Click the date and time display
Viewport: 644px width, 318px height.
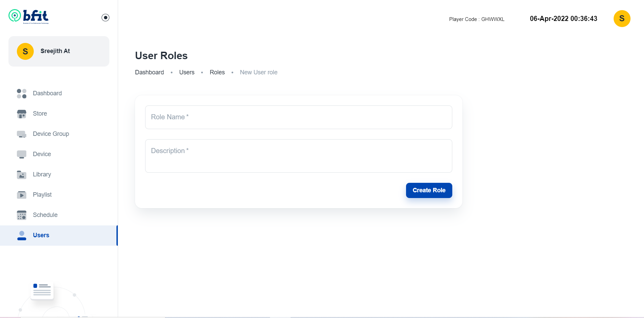563,19
